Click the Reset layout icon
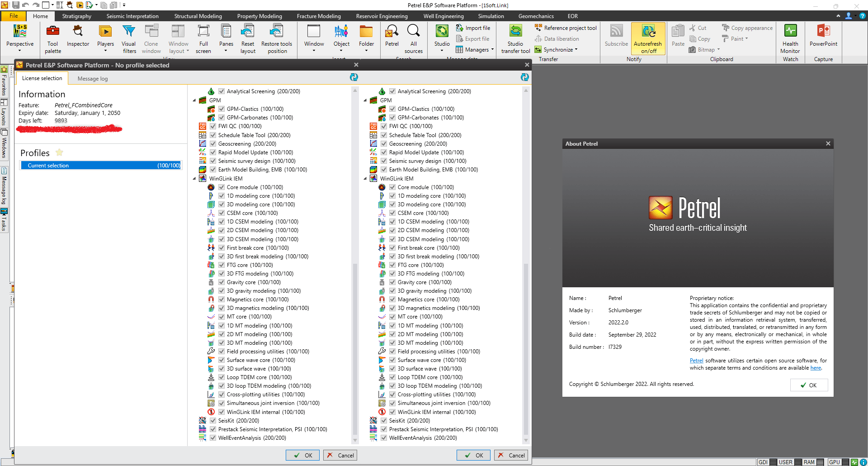This screenshot has width=868, height=466. [248, 39]
